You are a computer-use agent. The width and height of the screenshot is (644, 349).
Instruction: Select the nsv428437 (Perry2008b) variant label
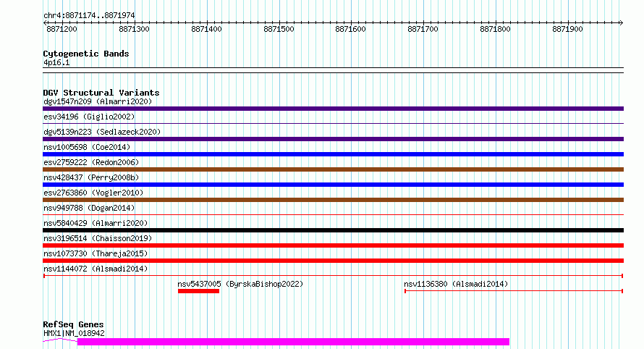pos(91,177)
